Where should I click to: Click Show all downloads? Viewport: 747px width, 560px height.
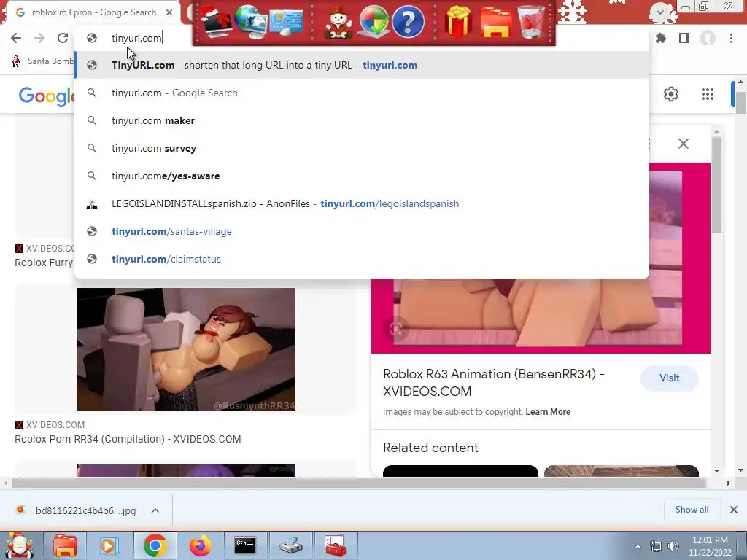coord(692,510)
